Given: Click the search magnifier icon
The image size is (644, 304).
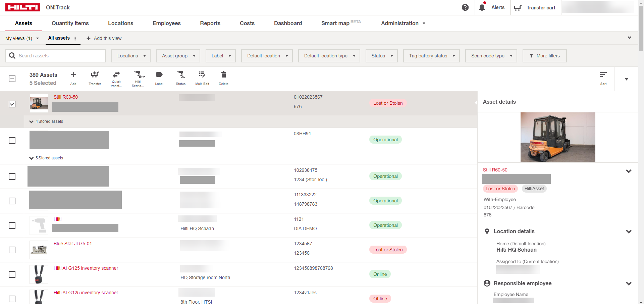Looking at the screenshot, I should 12,56.
